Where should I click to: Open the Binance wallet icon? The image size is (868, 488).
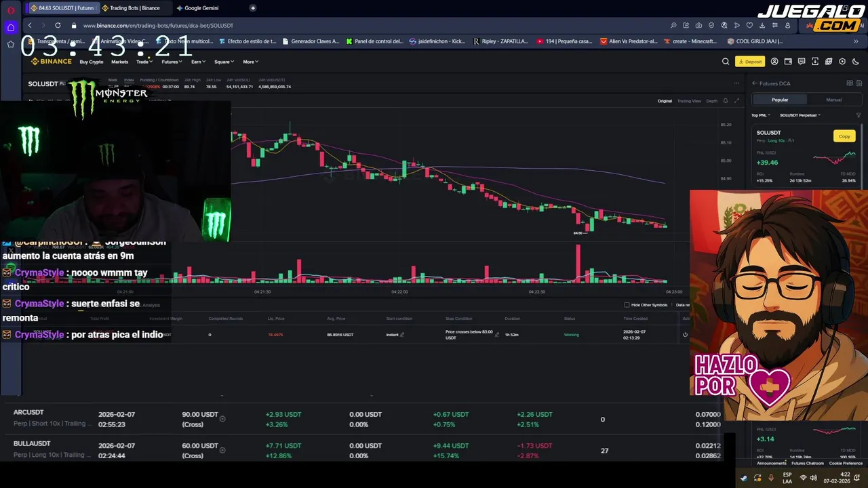788,62
